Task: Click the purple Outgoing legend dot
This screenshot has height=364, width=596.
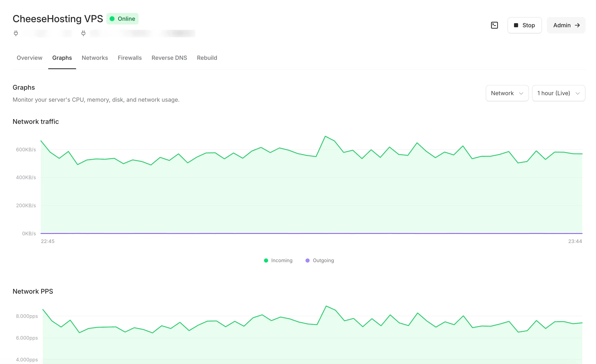Action: coord(307,260)
